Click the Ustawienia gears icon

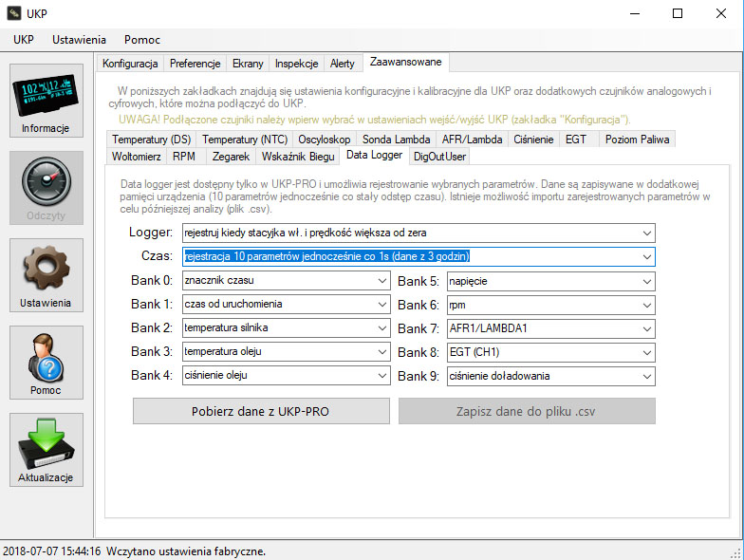pyautogui.click(x=46, y=275)
